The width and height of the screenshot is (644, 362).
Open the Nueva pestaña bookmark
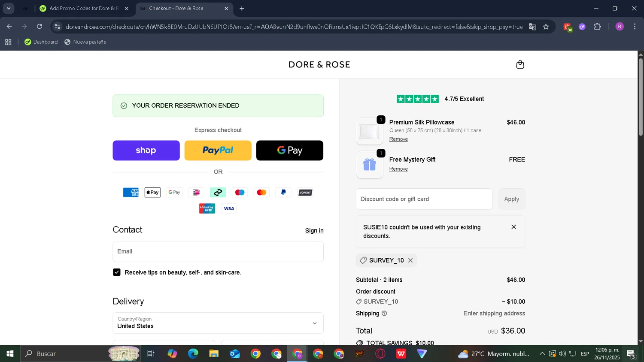tap(85, 42)
